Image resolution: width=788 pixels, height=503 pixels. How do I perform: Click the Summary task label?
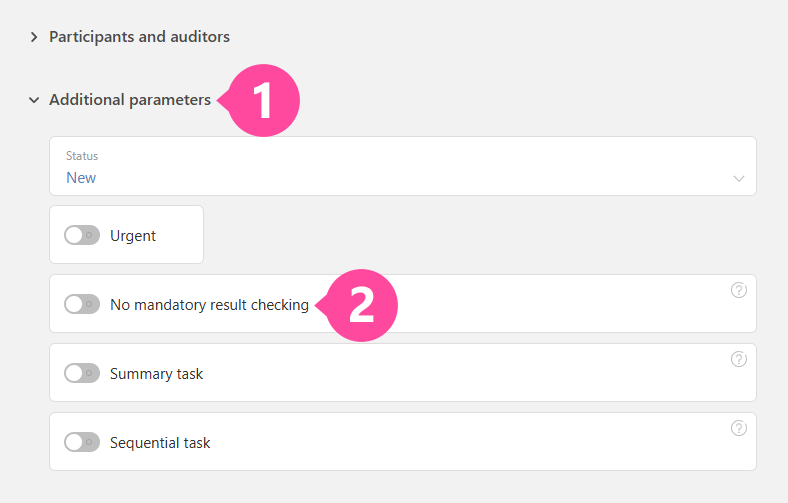(156, 373)
